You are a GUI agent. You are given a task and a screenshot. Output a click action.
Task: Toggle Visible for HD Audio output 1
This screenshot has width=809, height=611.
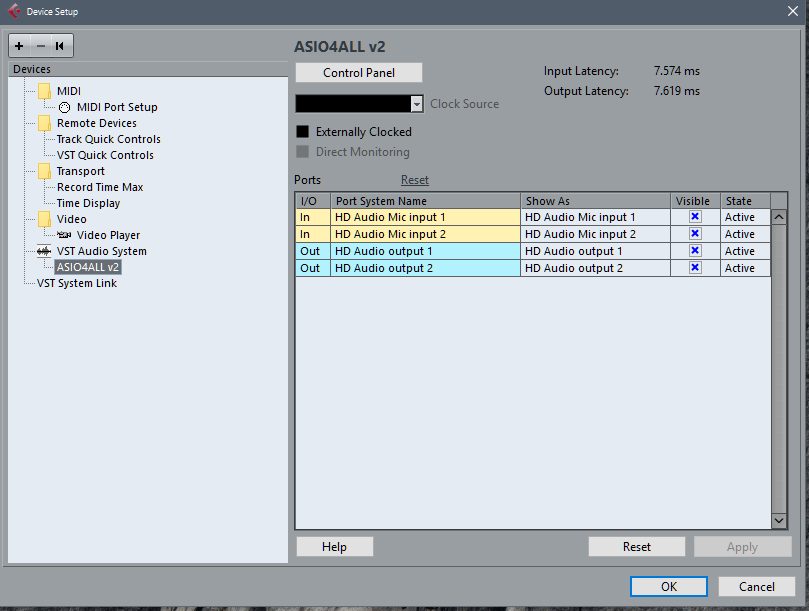tap(695, 251)
